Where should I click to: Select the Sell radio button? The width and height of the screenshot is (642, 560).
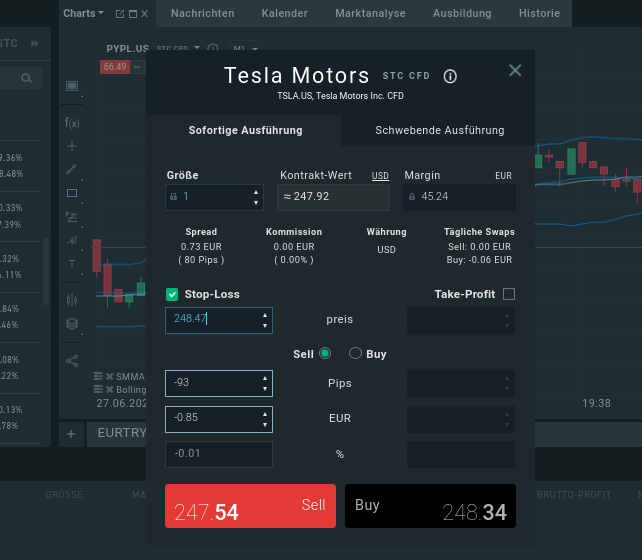click(x=325, y=353)
